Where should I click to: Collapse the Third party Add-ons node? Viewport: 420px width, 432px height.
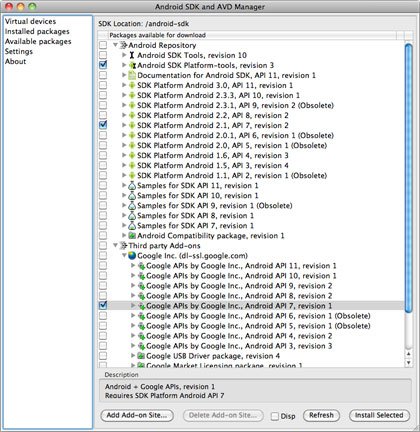pyautogui.click(x=115, y=245)
